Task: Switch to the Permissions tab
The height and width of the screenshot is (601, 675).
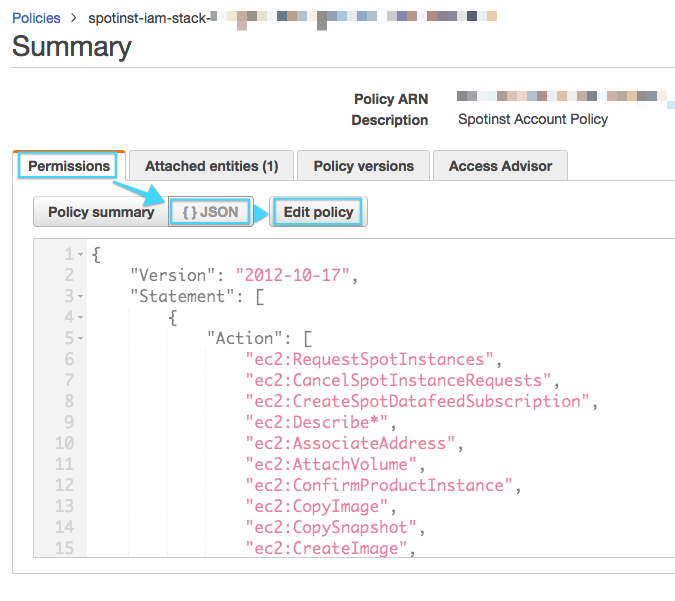Action: [69, 166]
